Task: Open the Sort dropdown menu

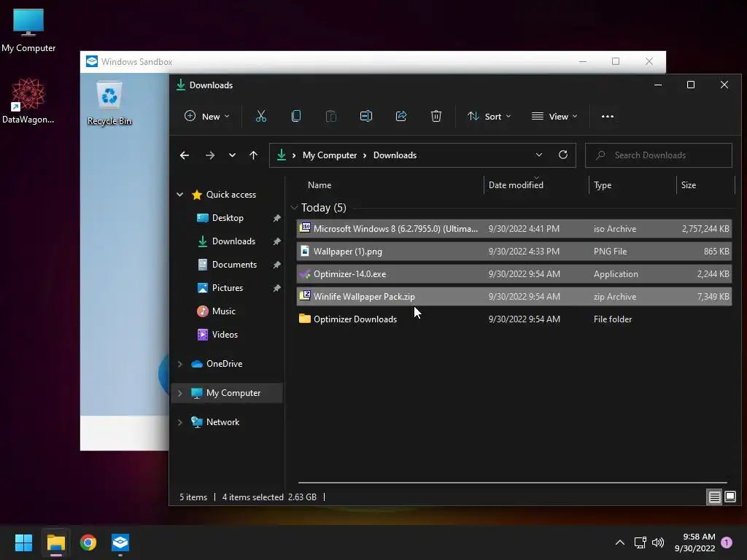Action: coord(489,116)
